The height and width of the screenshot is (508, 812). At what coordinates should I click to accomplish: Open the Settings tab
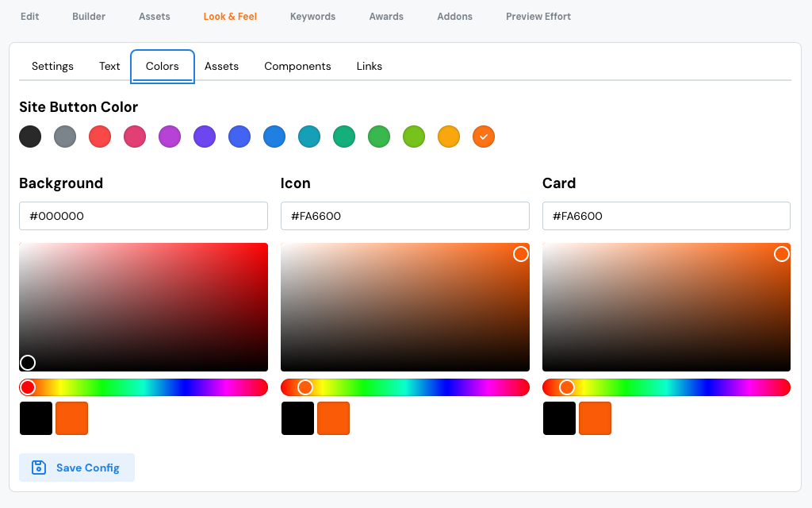52,66
